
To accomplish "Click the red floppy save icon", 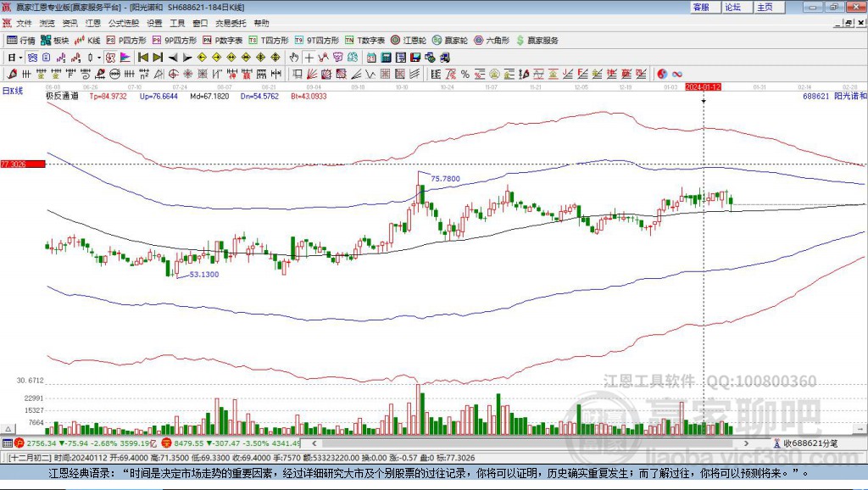I will (x=415, y=58).
